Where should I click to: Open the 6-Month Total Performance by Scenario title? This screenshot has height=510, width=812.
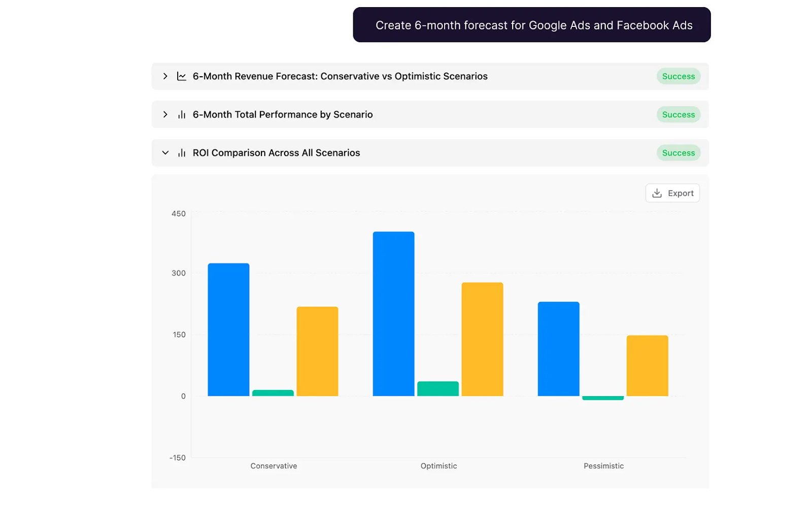pos(283,114)
